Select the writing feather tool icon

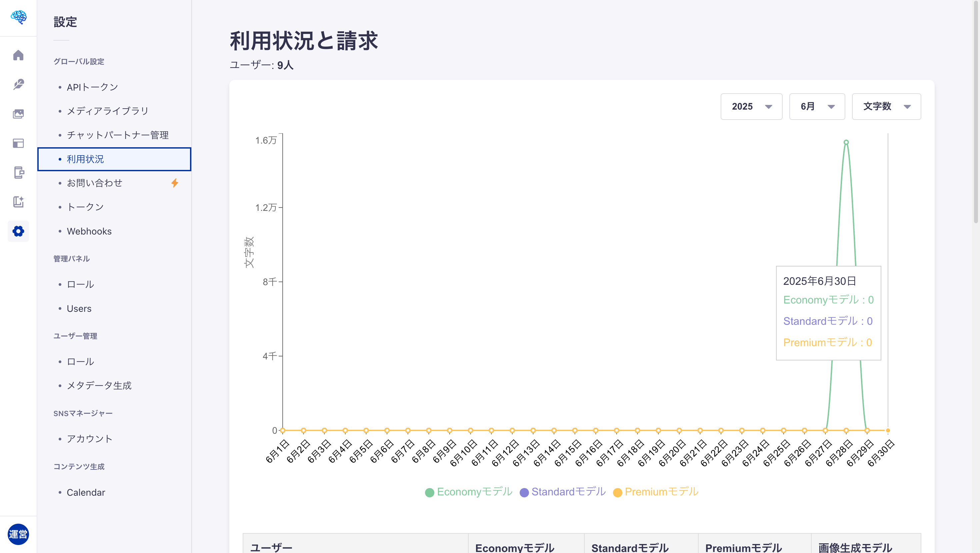pyautogui.click(x=18, y=84)
